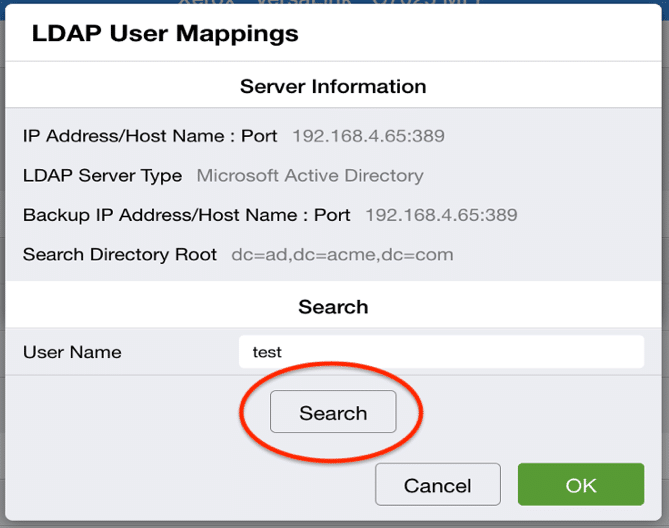Select the Microsoft Active Directory value
This screenshot has width=669, height=528.
[310, 176]
